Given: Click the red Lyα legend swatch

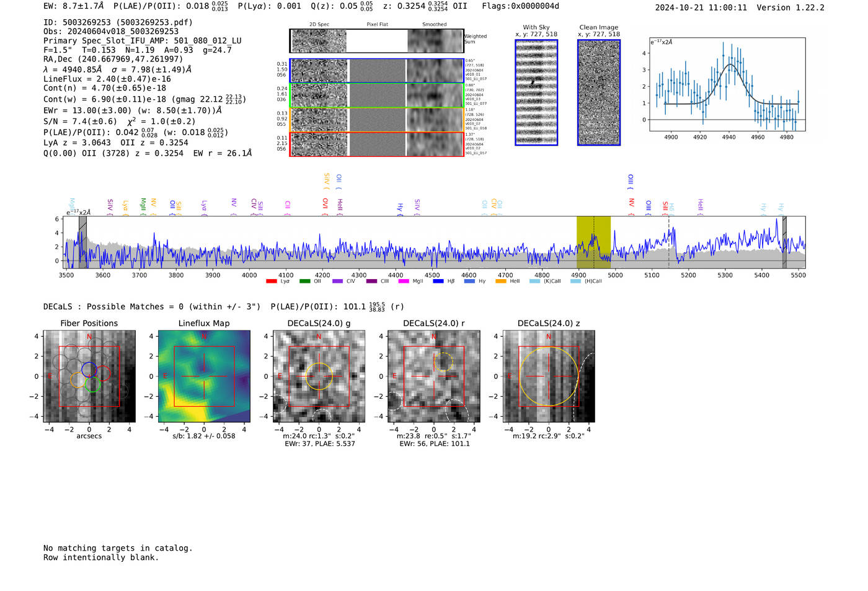Looking at the screenshot, I should tap(271, 281).
